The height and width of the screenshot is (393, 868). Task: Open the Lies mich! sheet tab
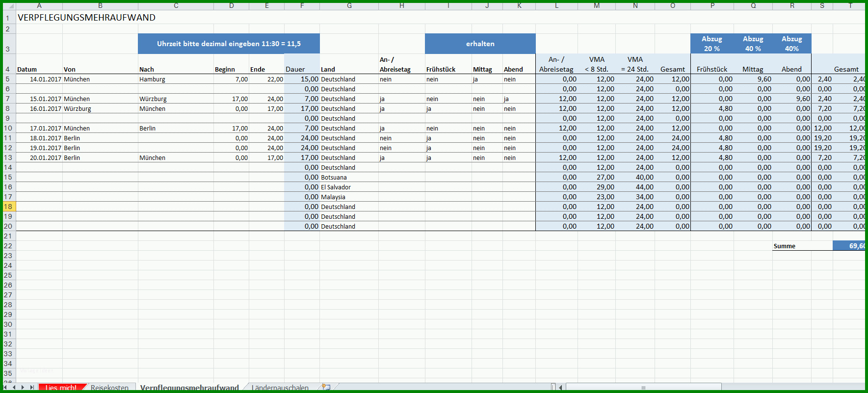click(61, 387)
